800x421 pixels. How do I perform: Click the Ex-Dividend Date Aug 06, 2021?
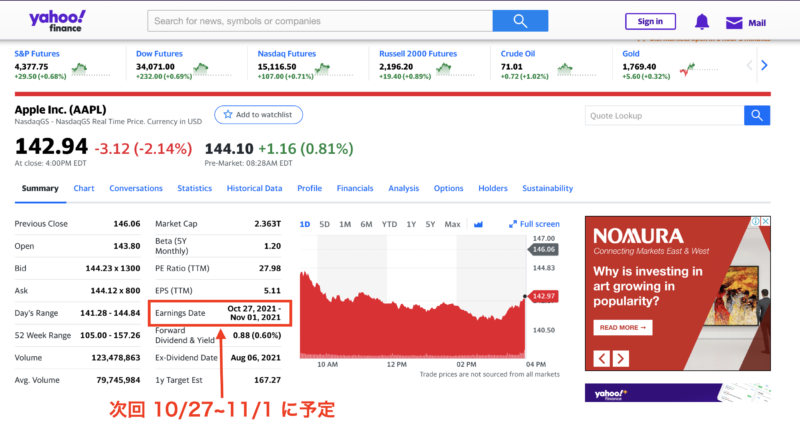256,358
